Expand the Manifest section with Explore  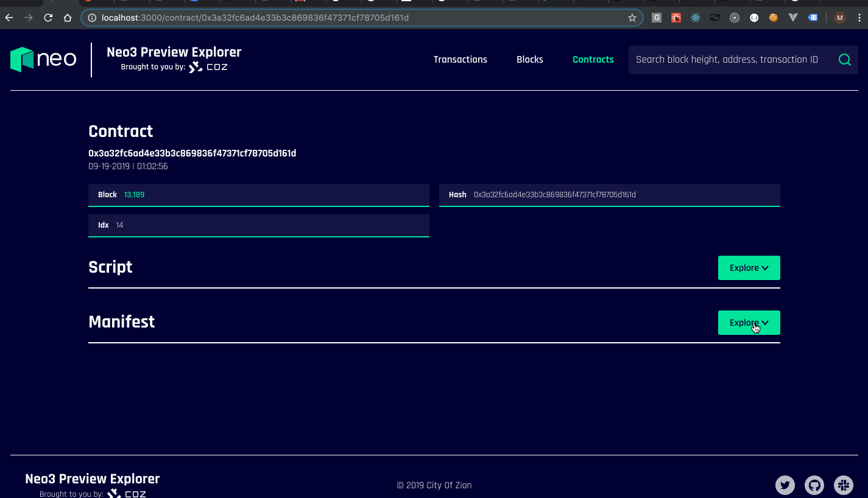pyautogui.click(x=749, y=323)
